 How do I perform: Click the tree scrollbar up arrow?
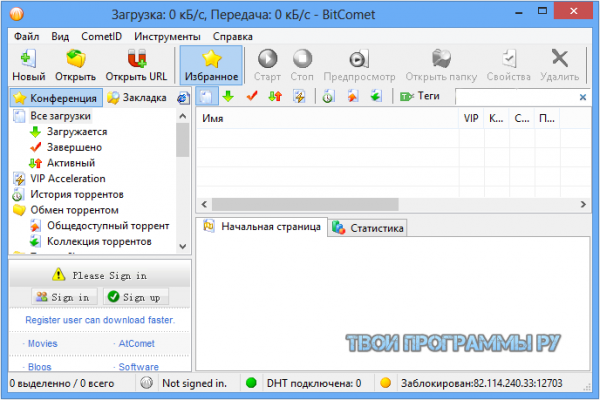point(183,116)
